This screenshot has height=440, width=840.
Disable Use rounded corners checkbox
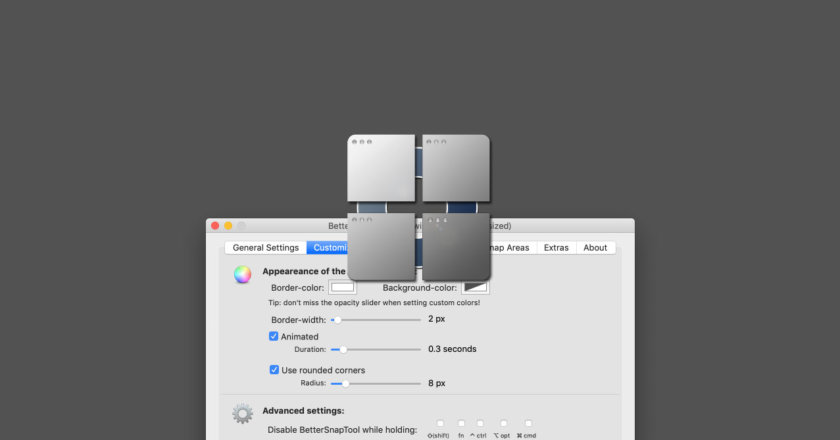pos(274,370)
